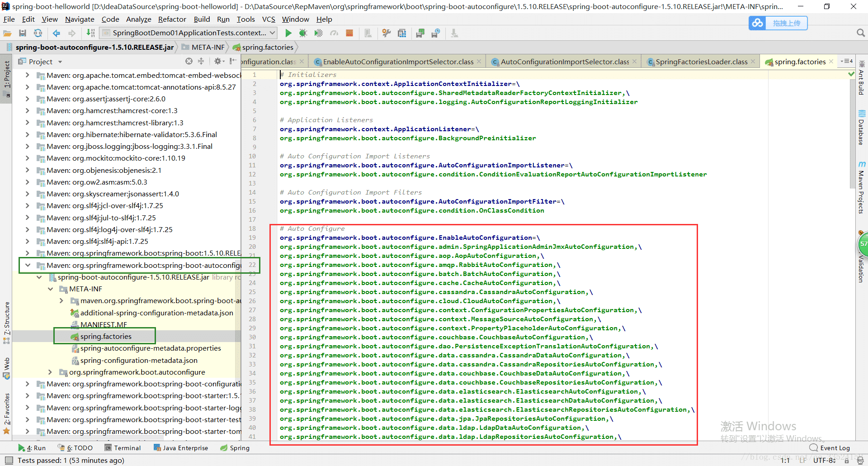Expand Maven: org.slf4j:slf4j-api:1.7.25 node
This screenshot has width=868, height=466.
[x=28, y=241]
